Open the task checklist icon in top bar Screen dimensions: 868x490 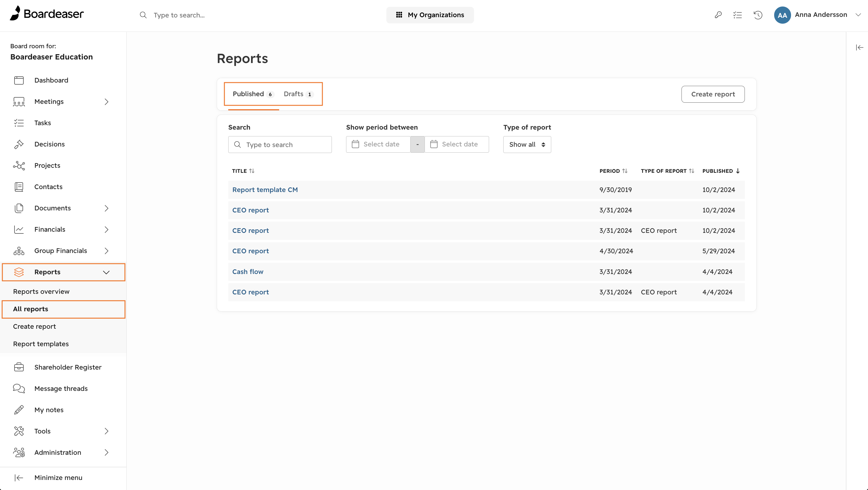[x=738, y=15]
